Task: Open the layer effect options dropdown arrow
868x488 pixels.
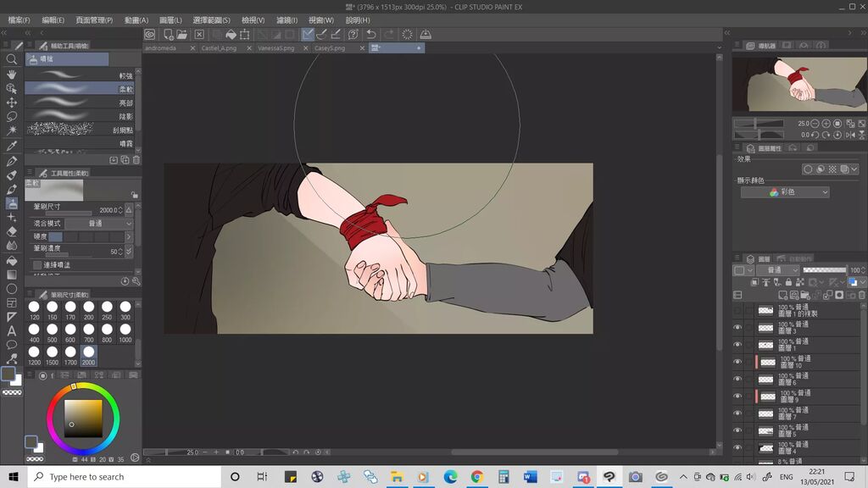Action: tap(854, 169)
